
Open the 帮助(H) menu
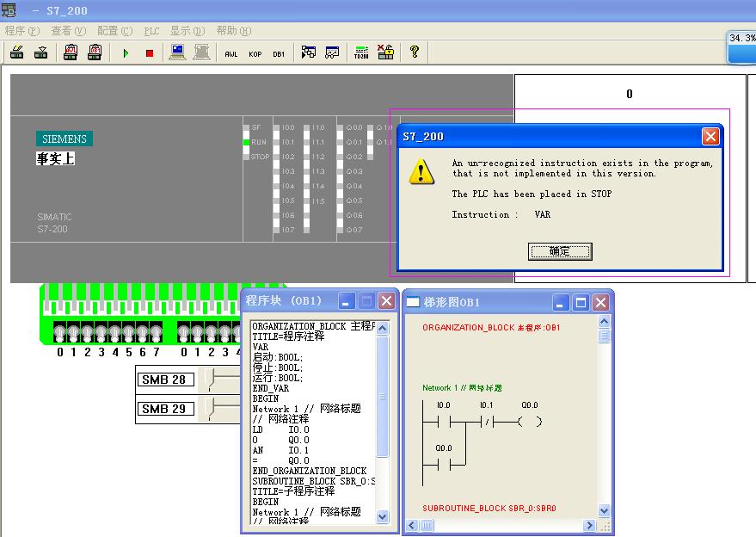tap(233, 31)
